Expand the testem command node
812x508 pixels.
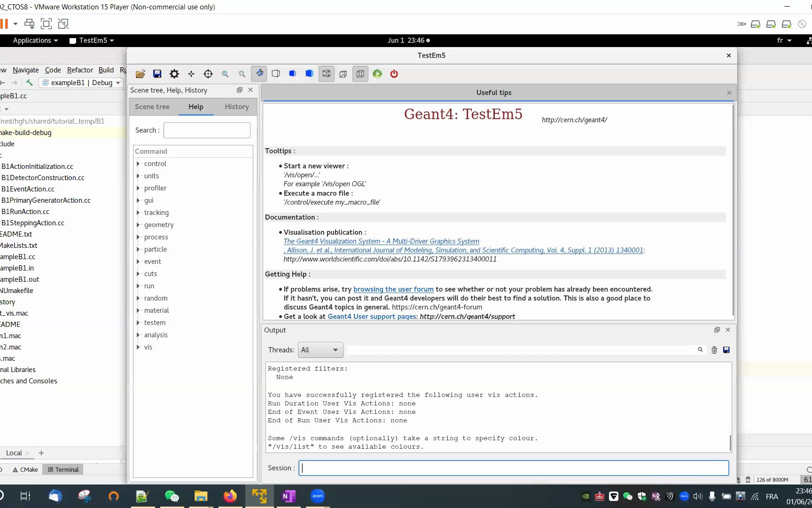138,323
